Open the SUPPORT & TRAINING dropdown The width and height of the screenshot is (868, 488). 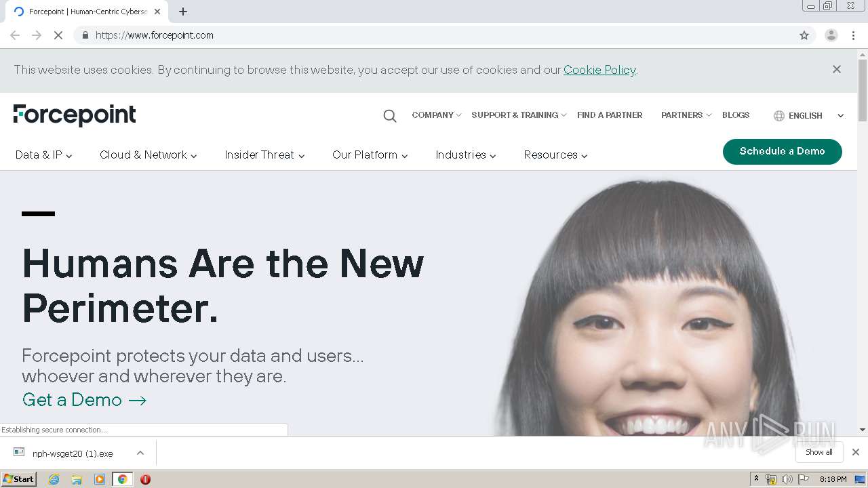point(519,115)
